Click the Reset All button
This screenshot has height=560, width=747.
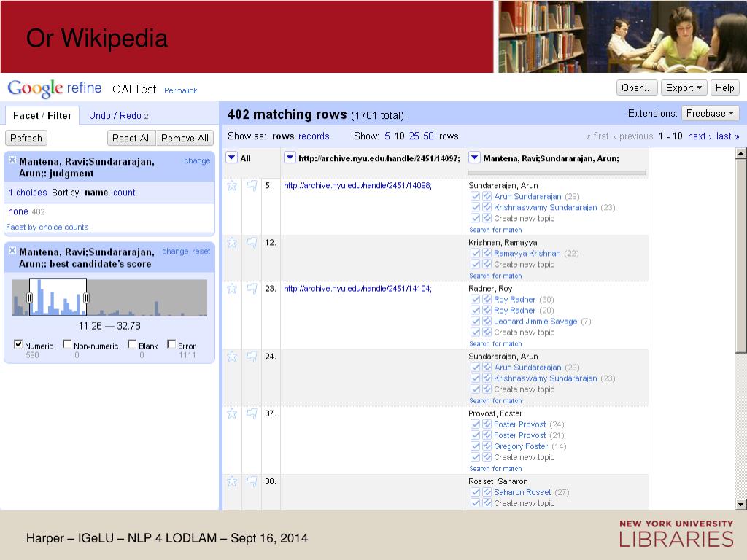(x=131, y=138)
